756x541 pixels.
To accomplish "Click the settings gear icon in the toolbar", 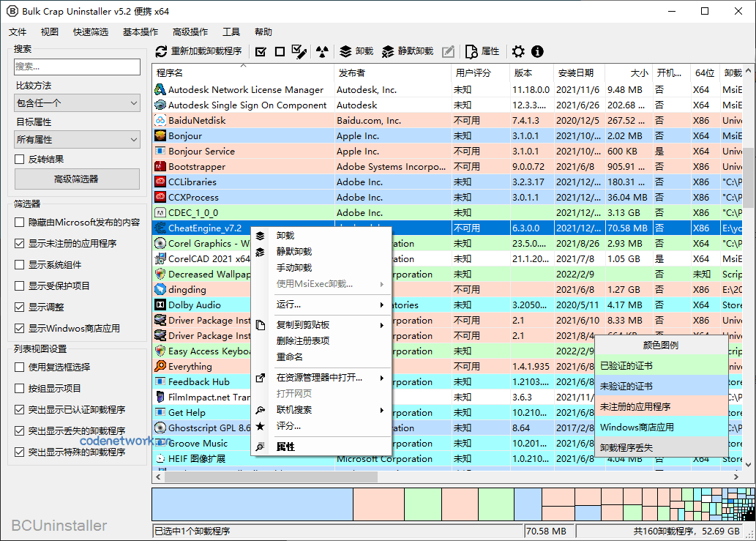I will 517,51.
